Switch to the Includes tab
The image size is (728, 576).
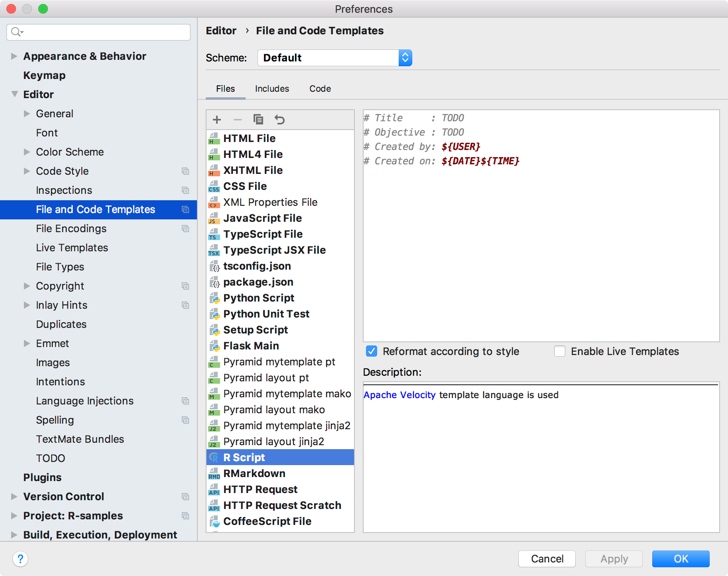[x=272, y=89]
